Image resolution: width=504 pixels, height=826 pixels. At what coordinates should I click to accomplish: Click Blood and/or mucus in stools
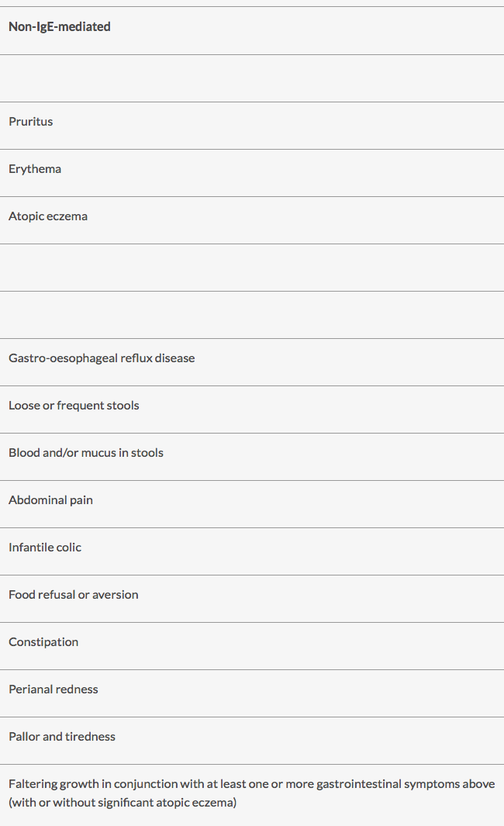[86, 452]
